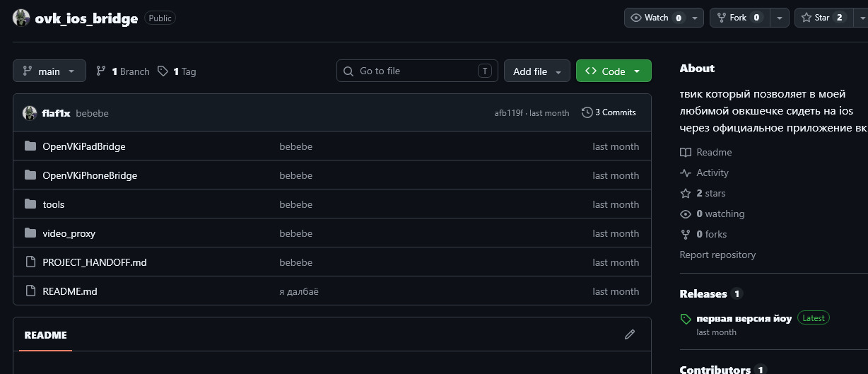
Task: Open the OpenVKiPhoneBridge folder
Action: coord(90,175)
